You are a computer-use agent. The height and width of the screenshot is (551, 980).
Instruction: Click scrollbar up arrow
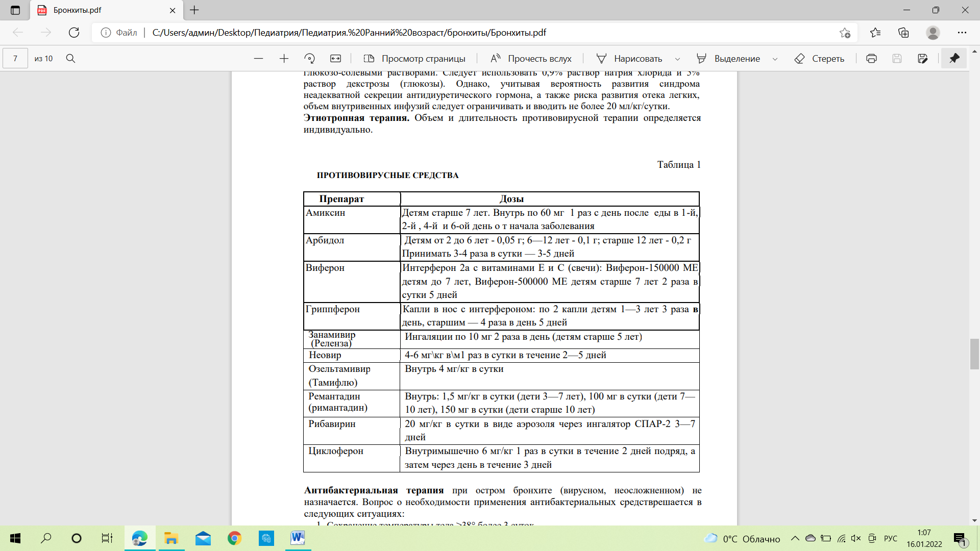point(974,52)
